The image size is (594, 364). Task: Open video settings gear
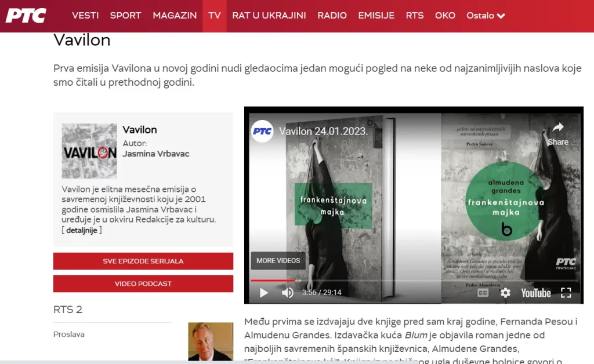pyautogui.click(x=505, y=293)
